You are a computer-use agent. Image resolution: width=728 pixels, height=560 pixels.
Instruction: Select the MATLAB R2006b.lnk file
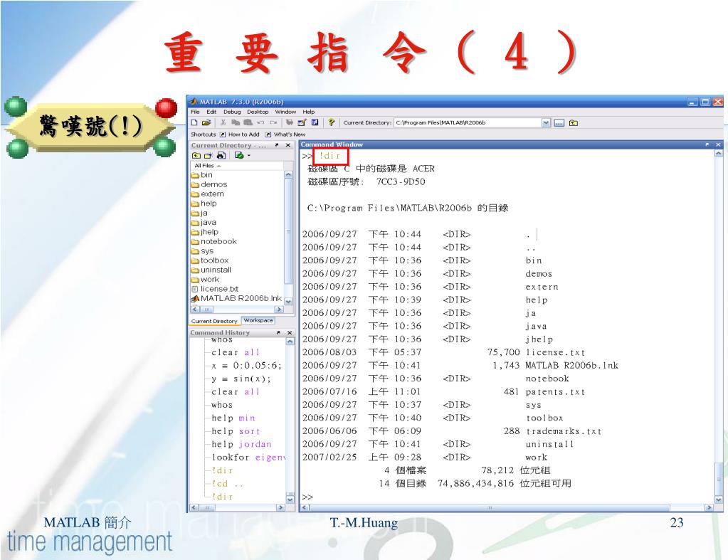click(236, 298)
